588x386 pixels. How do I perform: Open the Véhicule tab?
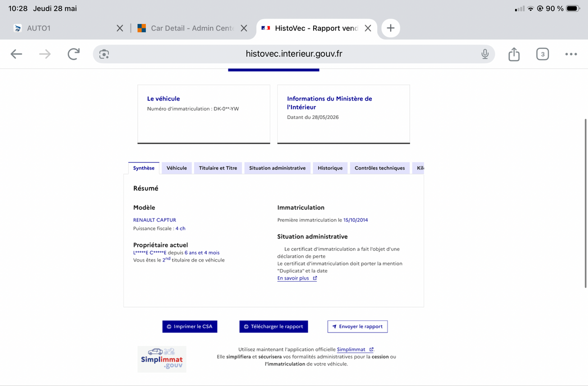click(176, 168)
